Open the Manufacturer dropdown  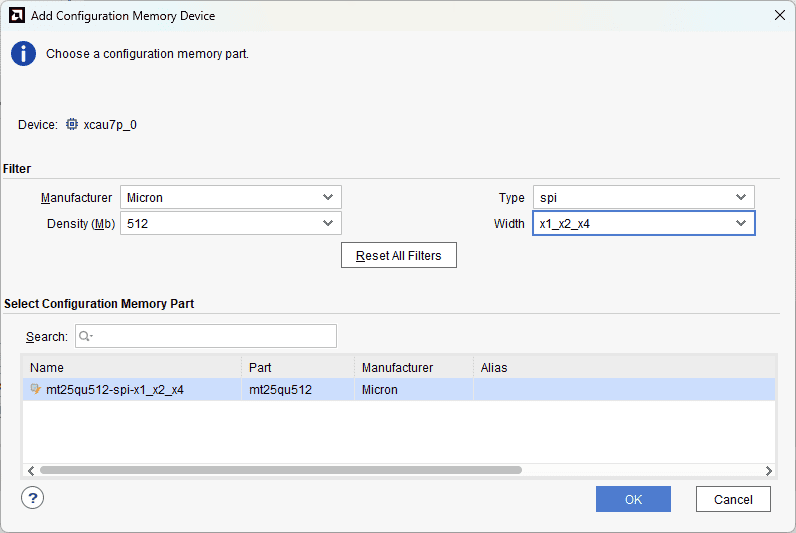(x=230, y=197)
